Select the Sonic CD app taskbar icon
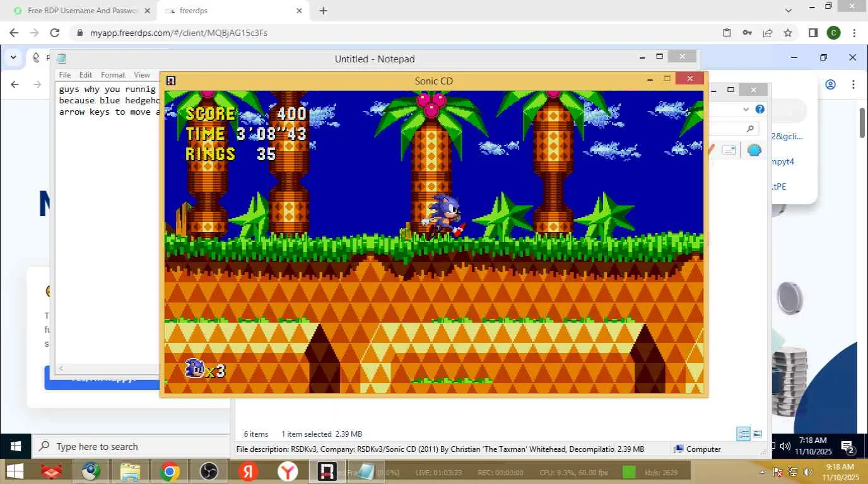Image resolution: width=868 pixels, height=484 pixels. tap(327, 471)
